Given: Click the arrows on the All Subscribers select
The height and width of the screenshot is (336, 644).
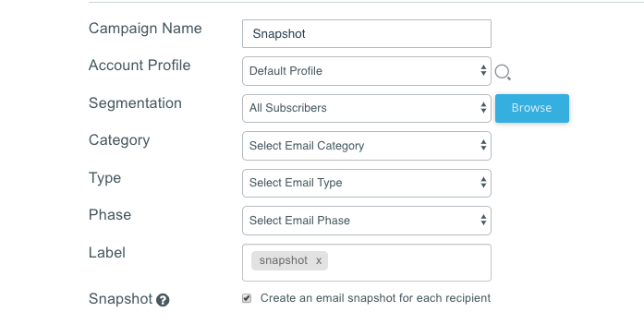Looking at the screenshot, I should [x=483, y=108].
